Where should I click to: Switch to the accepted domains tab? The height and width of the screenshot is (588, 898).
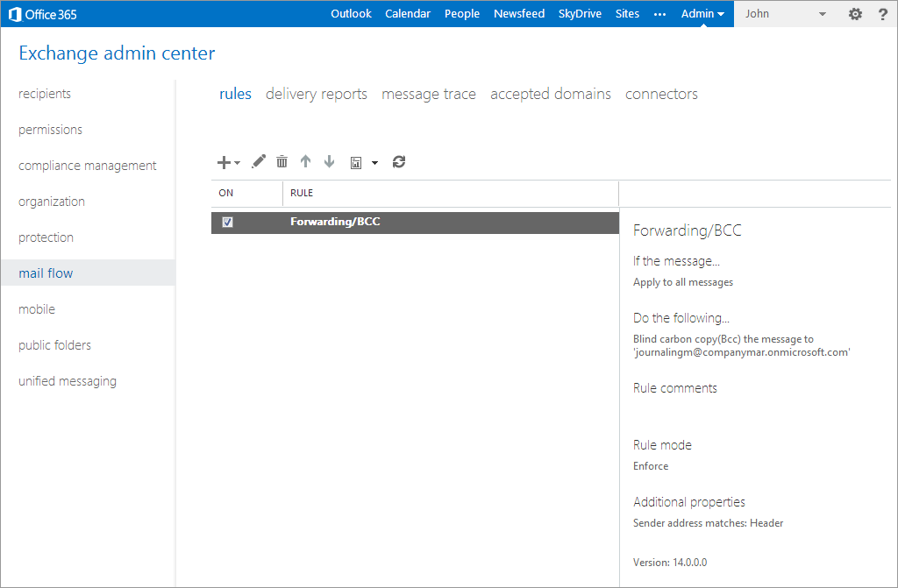pyautogui.click(x=551, y=94)
